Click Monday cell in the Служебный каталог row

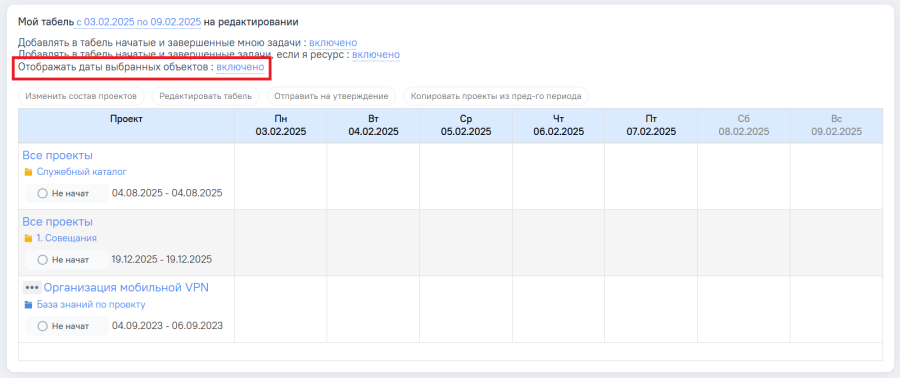click(x=281, y=176)
